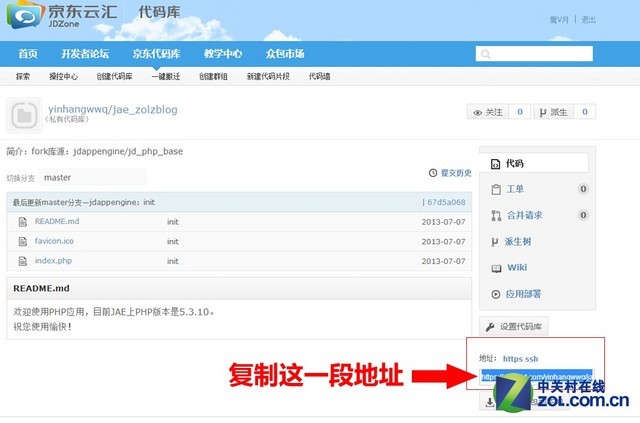Select 创建群组 in the sub-navigation

click(213, 76)
